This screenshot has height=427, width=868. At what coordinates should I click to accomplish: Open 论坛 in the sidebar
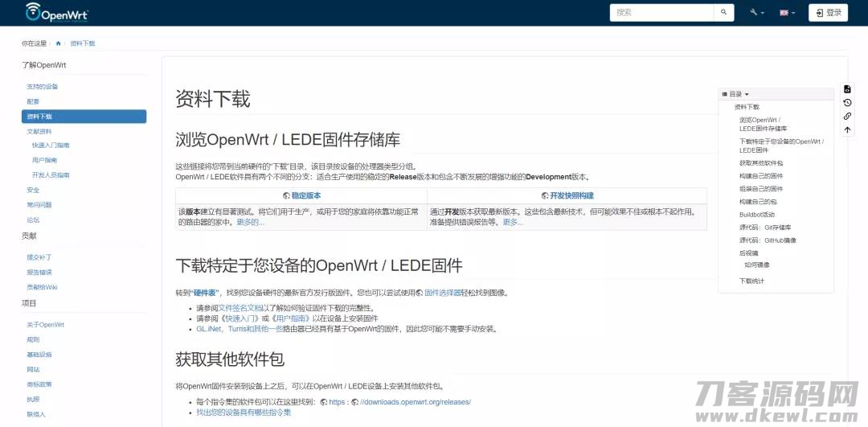[33, 220]
